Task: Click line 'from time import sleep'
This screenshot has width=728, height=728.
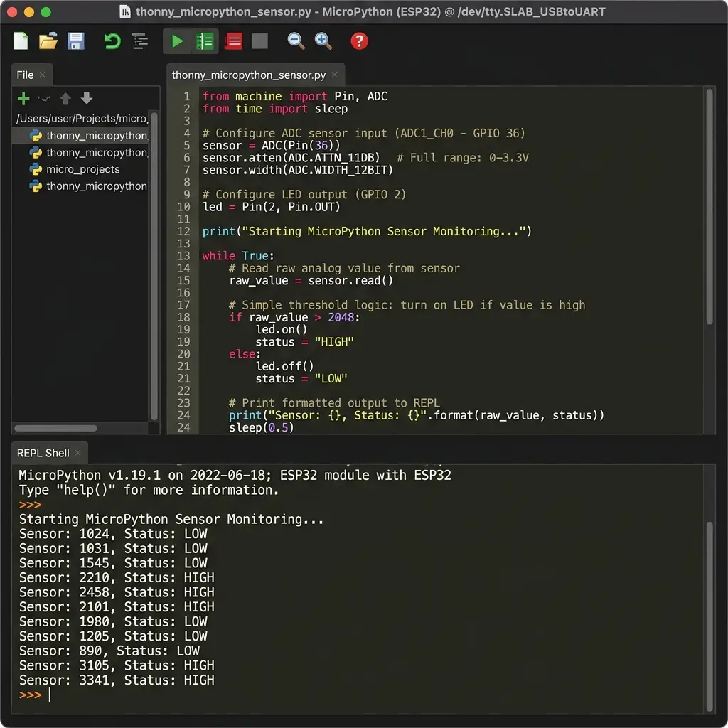Action: 275,109
